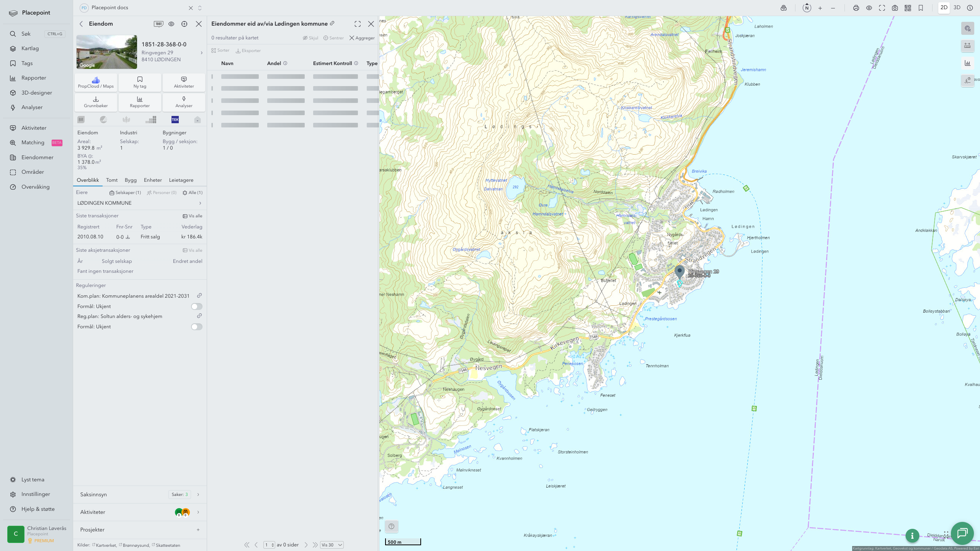The image size is (980, 551).
Task: Click the BR badge icon
Action: (x=81, y=120)
